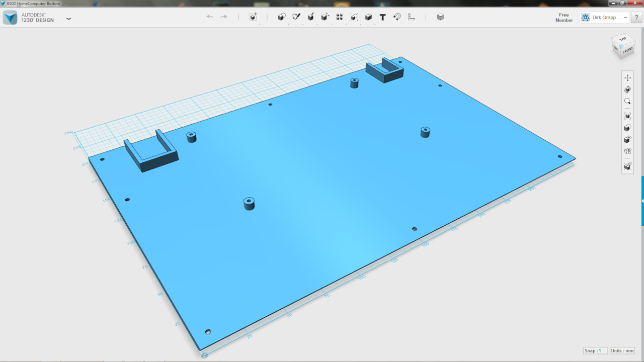Open the Modify tool menu

click(x=325, y=17)
